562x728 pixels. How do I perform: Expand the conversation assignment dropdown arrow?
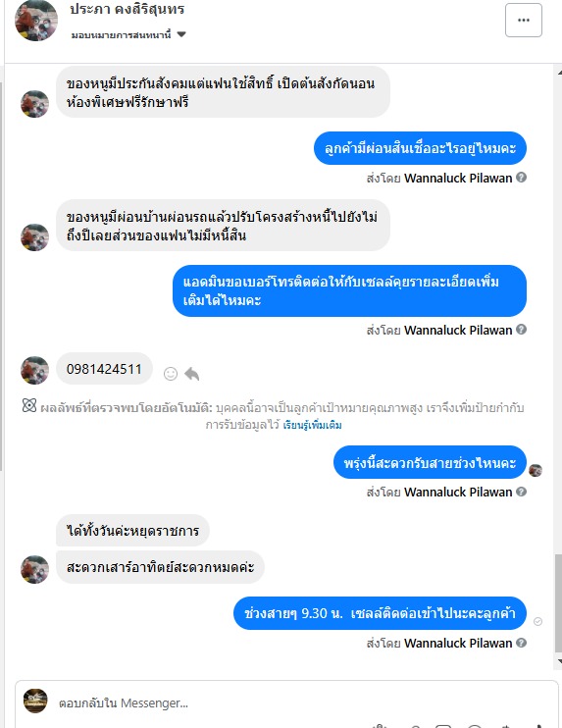[181, 34]
